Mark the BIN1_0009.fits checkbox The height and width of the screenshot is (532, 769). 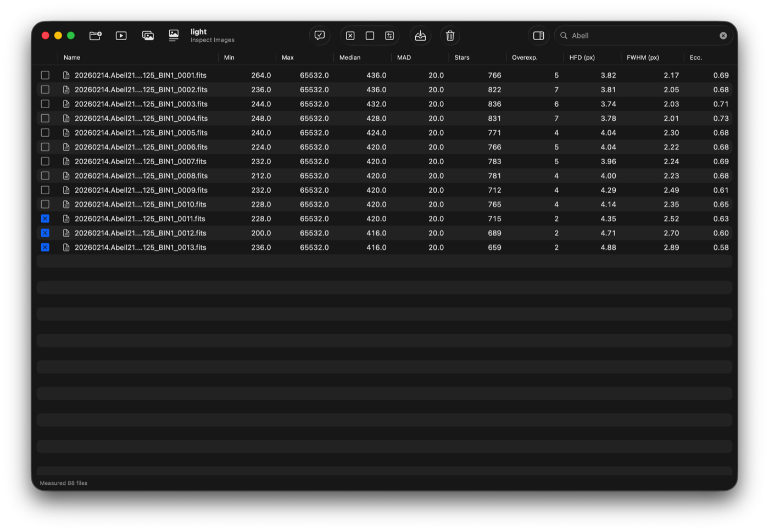45,190
